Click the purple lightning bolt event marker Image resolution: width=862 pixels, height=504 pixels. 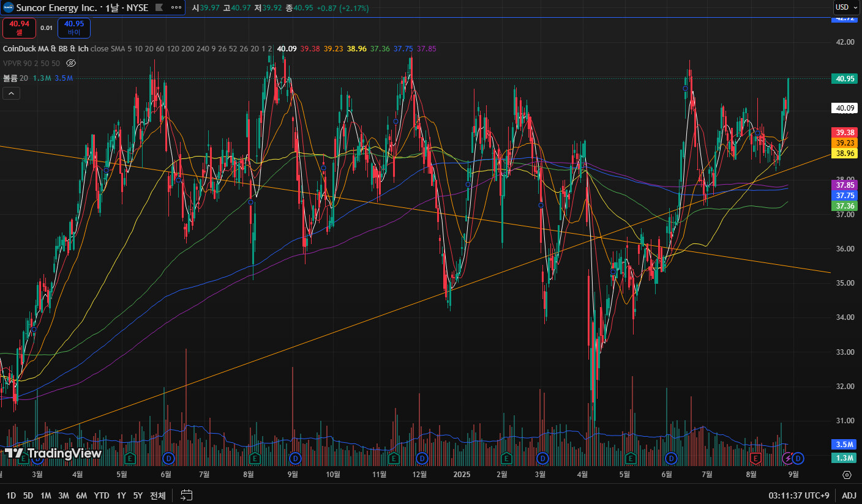pyautogui.click(x=789, y=458)
